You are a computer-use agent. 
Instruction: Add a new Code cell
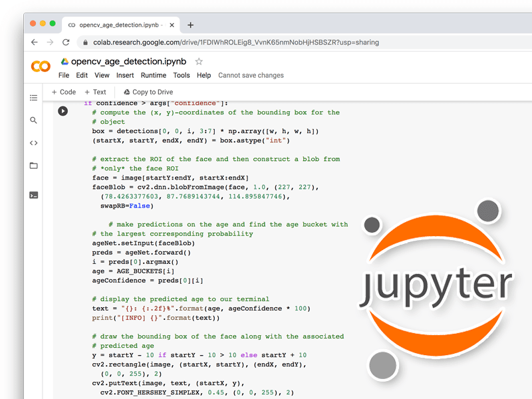[63, 92]
